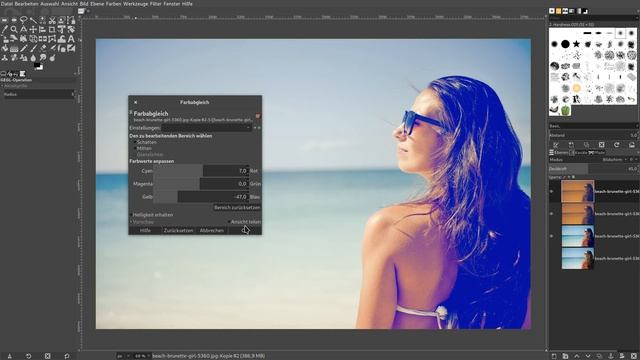Click the raise layer arrow icon
This screenshot has height=360, width=640.
click(x=576, y=356)
